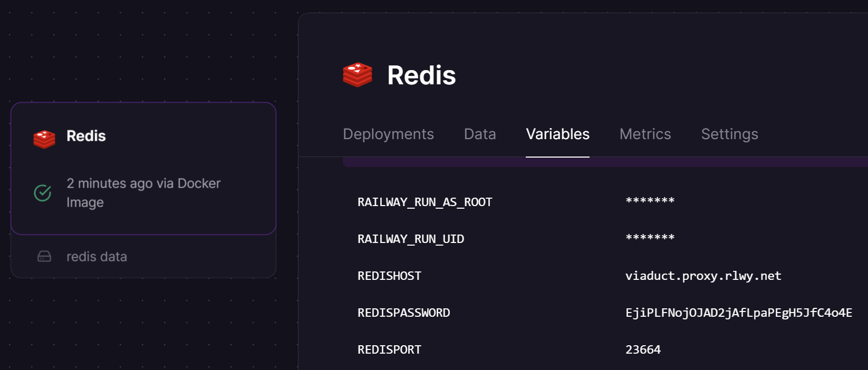
Task: Click the REDISPASSWORD variable name
Action: point(404,313)
